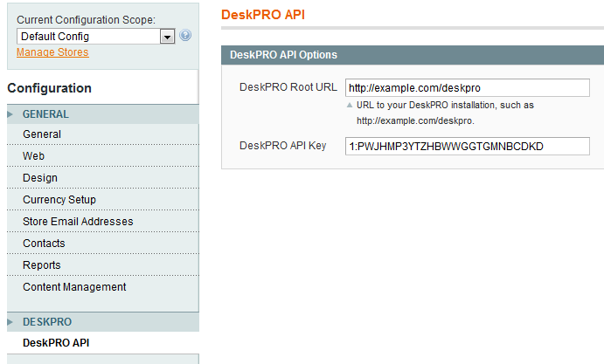Click the Root URL hint triangle
Screen dimensions: 604x364
[350, 105]
